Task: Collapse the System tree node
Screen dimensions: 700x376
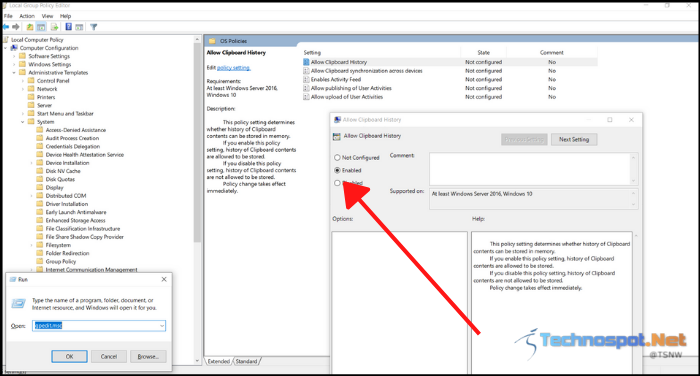Action: [22, 121]
